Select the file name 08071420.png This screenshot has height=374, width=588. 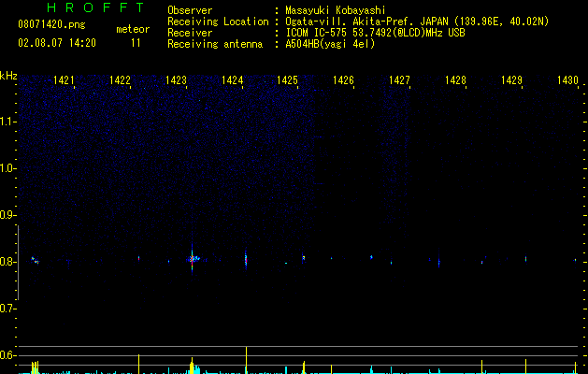pos(51,25)
